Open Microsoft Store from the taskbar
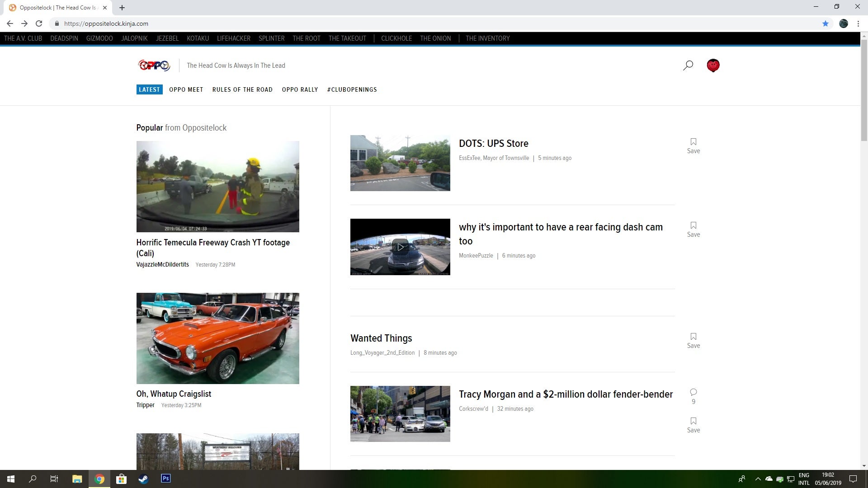The image size is (868, 488). point(121,479)
